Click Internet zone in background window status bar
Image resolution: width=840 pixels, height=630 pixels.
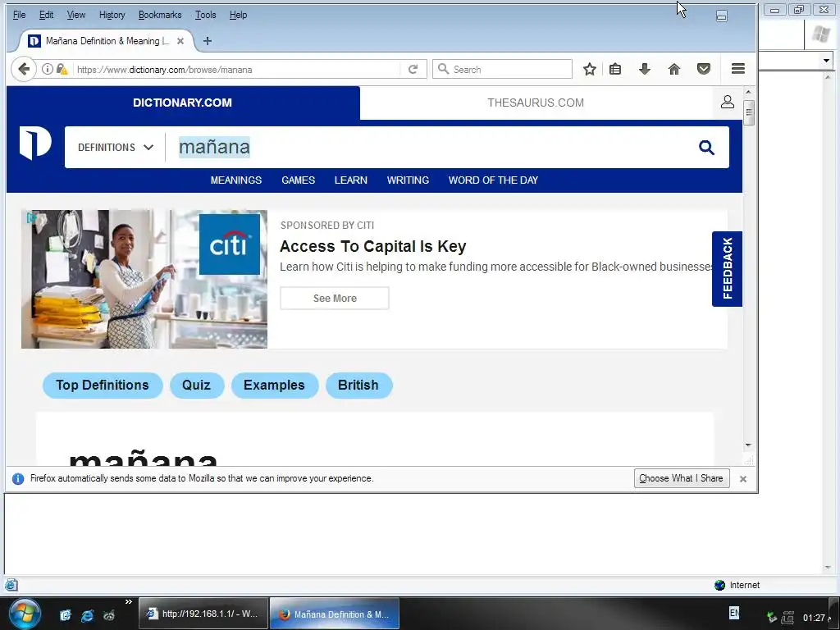(737, 585)
